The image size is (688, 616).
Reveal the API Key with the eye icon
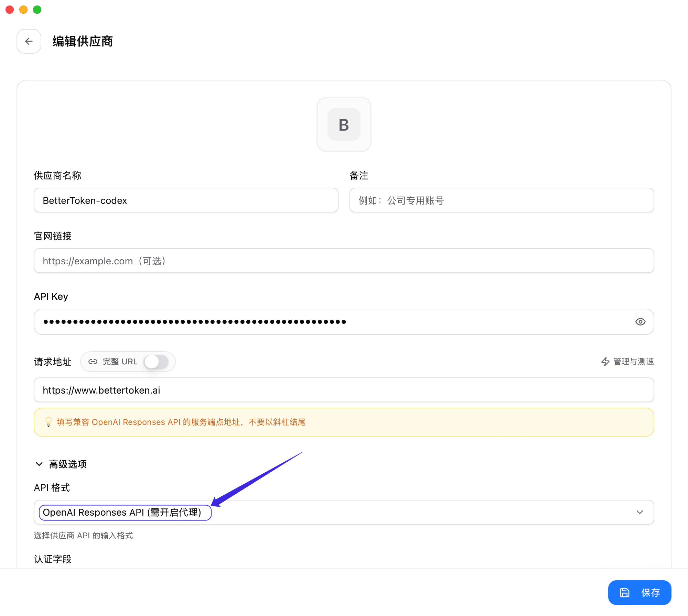point(640,322)
